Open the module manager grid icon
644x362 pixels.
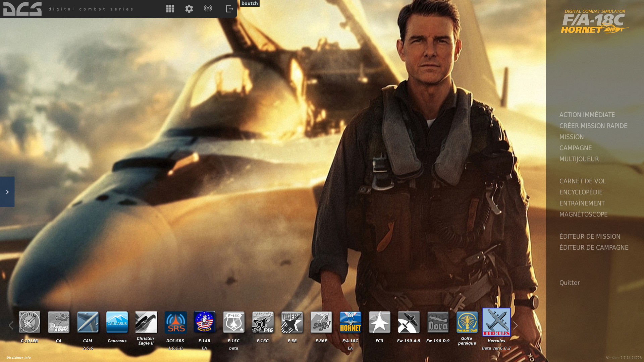coord(170,9)
